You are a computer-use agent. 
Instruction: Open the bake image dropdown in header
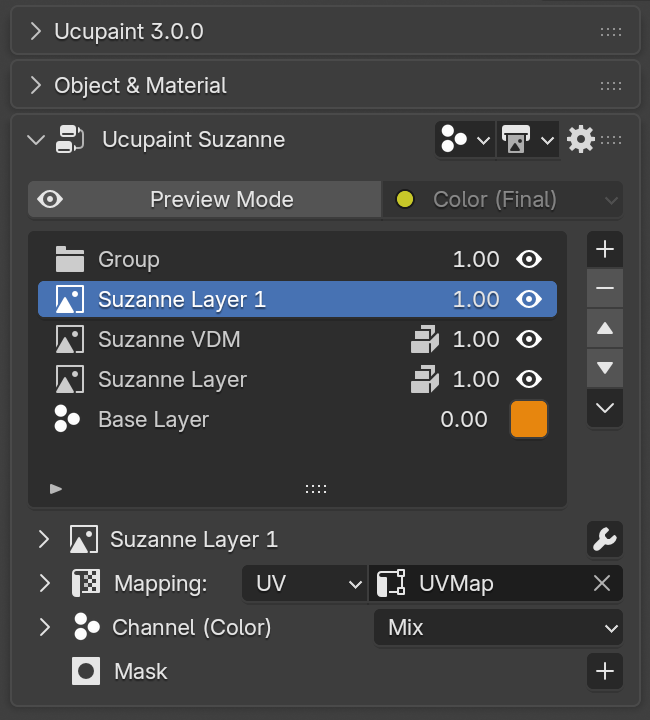pyautogui.click(x=528, y=140)
